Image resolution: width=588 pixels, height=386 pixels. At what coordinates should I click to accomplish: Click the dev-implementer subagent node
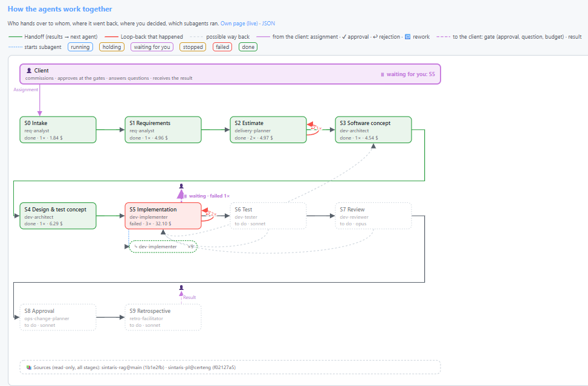(163, 246)
